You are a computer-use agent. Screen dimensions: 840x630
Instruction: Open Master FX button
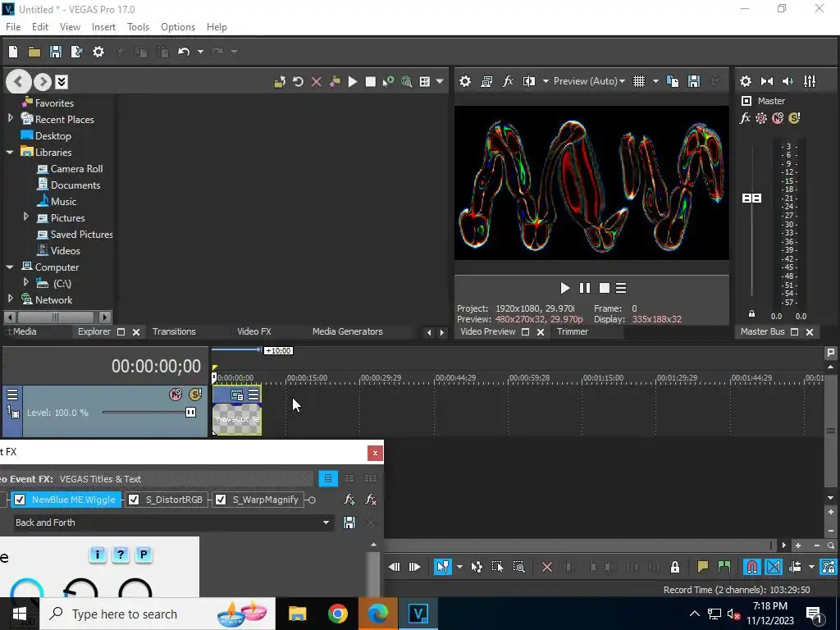tap(745, 118)
